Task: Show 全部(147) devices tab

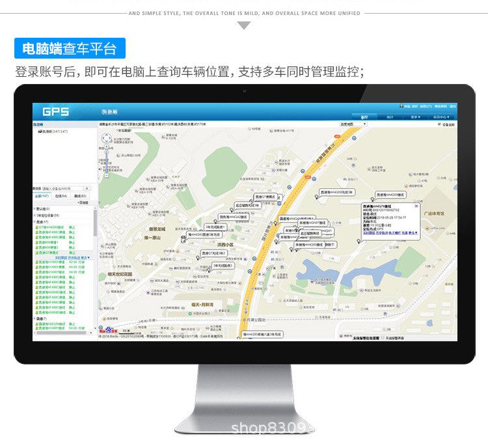Action: [x=42, y=196]
